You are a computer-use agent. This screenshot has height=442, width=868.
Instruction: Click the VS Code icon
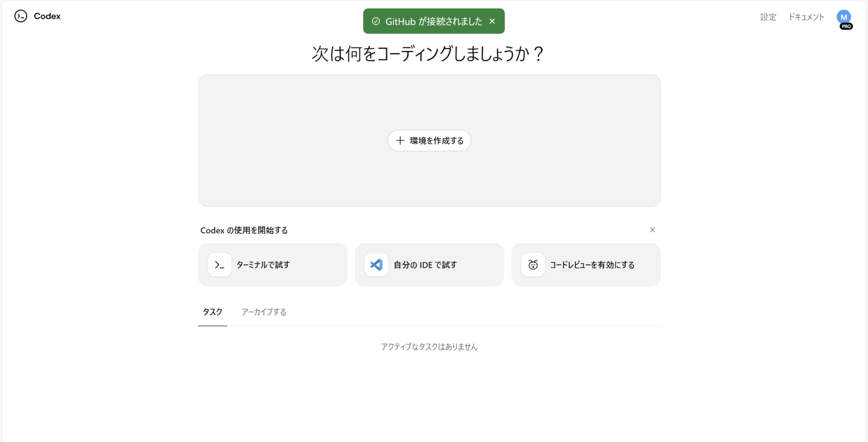click(x=376, y=265)
